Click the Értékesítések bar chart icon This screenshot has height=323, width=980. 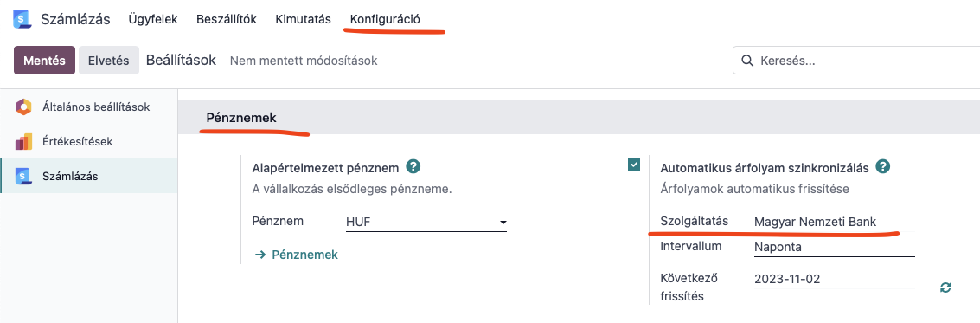pos(23,141)
